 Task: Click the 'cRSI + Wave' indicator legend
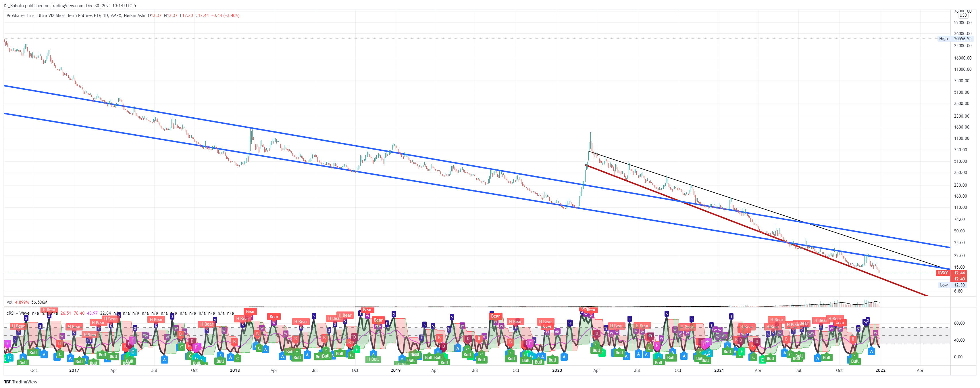tap(18, 314)
